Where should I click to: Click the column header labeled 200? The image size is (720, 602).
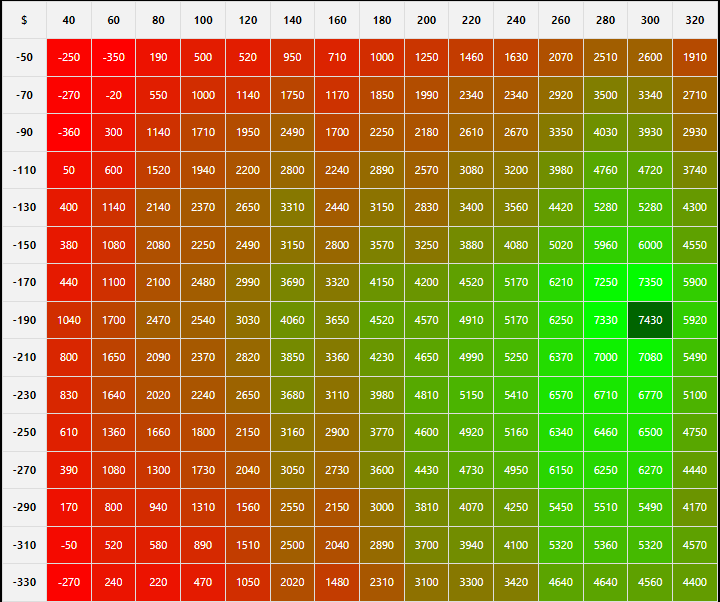(x=426, y=20)
